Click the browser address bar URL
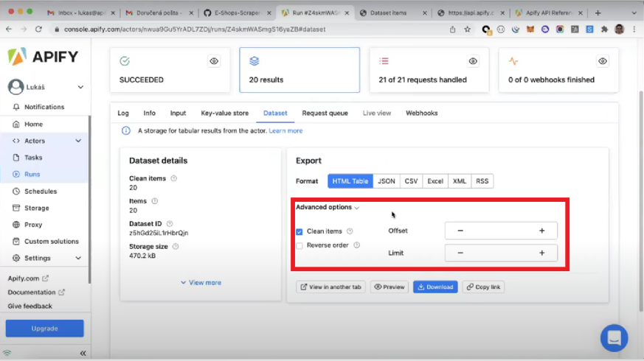Viewport: 644px width, 361px height. coord(195,29)
